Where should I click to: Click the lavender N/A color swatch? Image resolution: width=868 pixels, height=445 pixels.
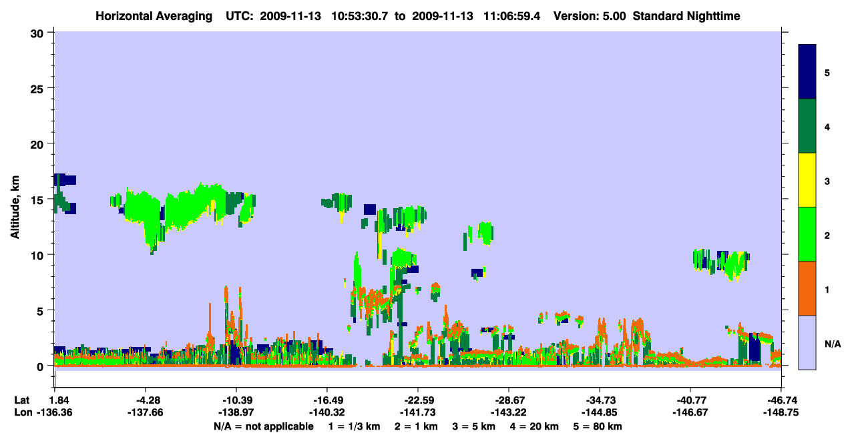[x=807, y=342]
